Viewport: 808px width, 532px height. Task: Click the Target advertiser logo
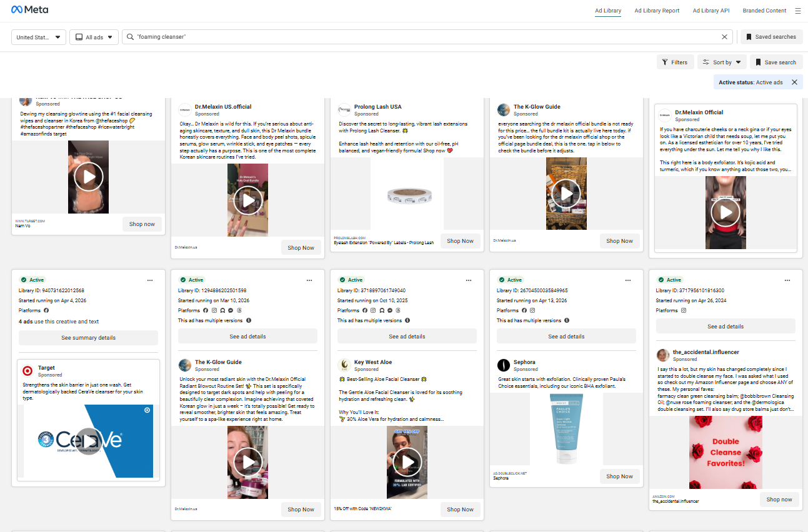pyautogui.click(x=27, y=371)
